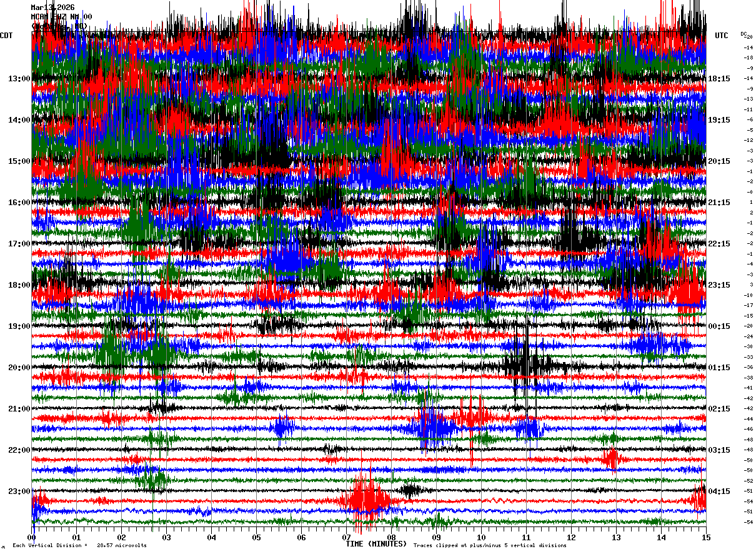Select the 20:00 CDT time label
Image resolution: width=756 pixels, height=554 pixels.
pyautogui.click(x=19, y=368)
